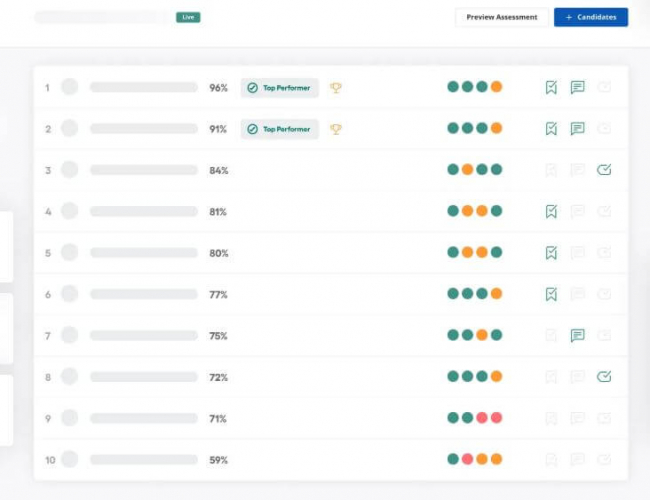Viewport: 650px width, 500px height.
Task: Click the check icon for the 75% candidate
Action: [x=604, y=335]
